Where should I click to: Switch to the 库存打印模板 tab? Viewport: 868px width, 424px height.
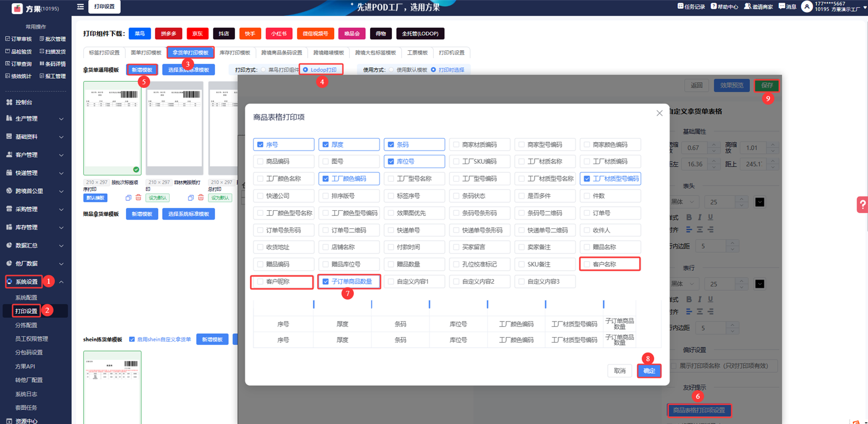(x=235, y=53)
